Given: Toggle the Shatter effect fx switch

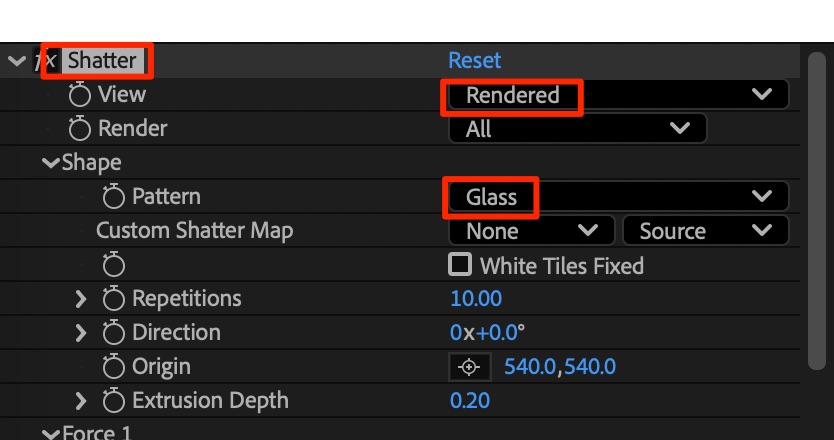Looking at the screenshot, I should (45, 61).
